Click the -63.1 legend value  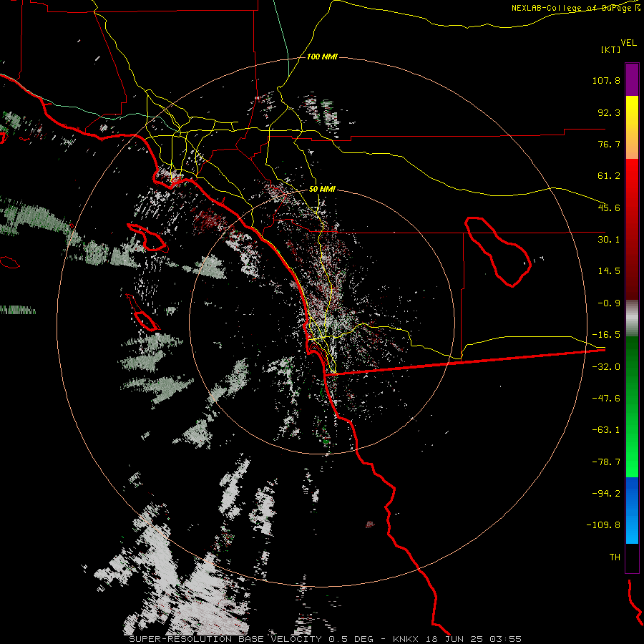tap(606, 430)
